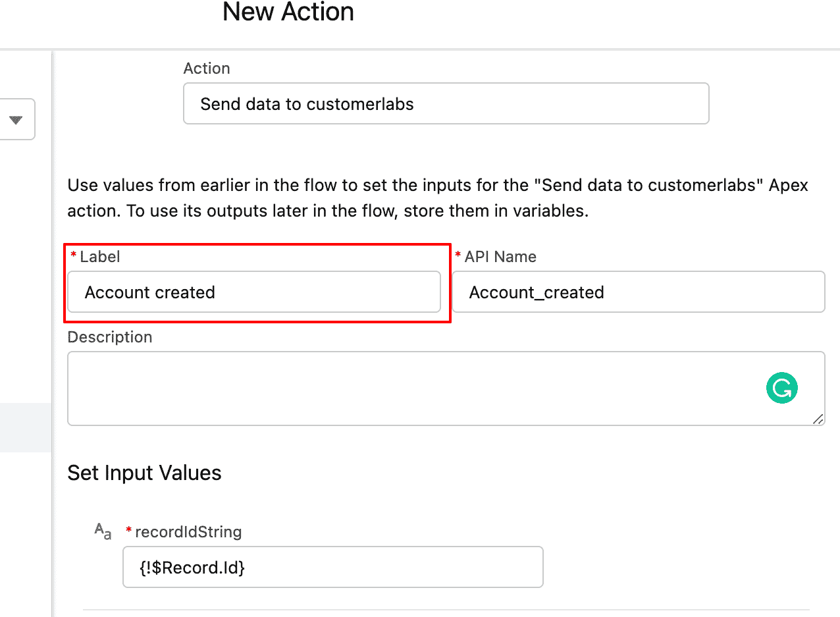
Task: Click the Action field 'Send data to customerlabs'
Action: click(x=446, y=103)
